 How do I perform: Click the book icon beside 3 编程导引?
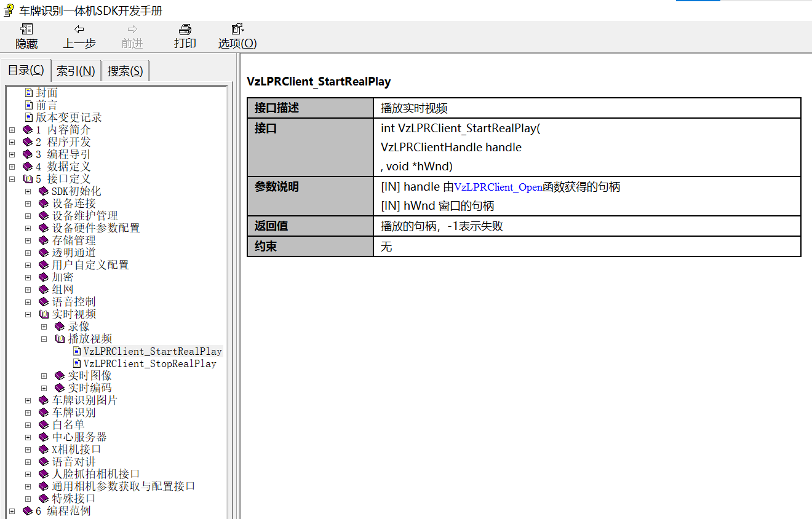click(x=28, y=154)
